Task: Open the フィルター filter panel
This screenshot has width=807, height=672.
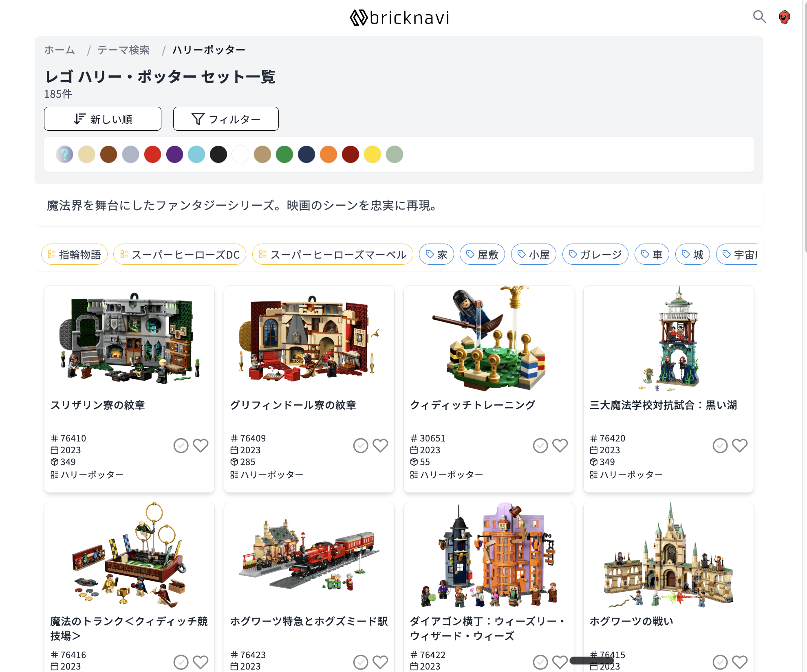Action: [226, 119]
